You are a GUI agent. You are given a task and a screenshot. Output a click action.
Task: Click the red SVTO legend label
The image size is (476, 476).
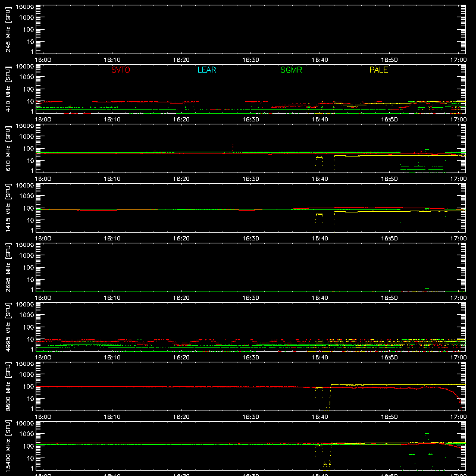121,70
